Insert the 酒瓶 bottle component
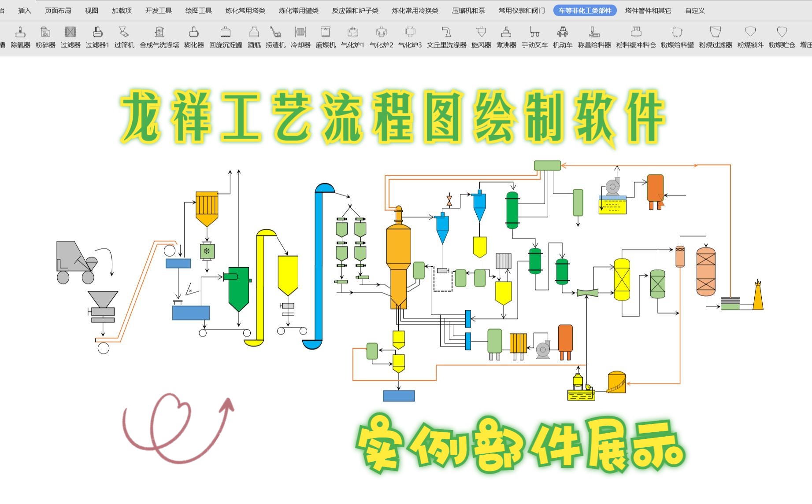812x504 pixels. (254, 37)
